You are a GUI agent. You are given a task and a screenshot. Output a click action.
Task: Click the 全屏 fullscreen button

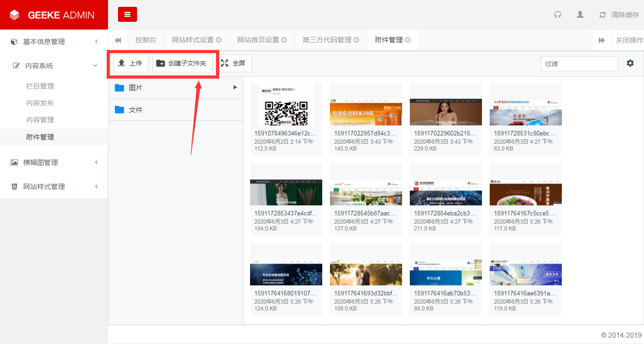pos(234,63)
